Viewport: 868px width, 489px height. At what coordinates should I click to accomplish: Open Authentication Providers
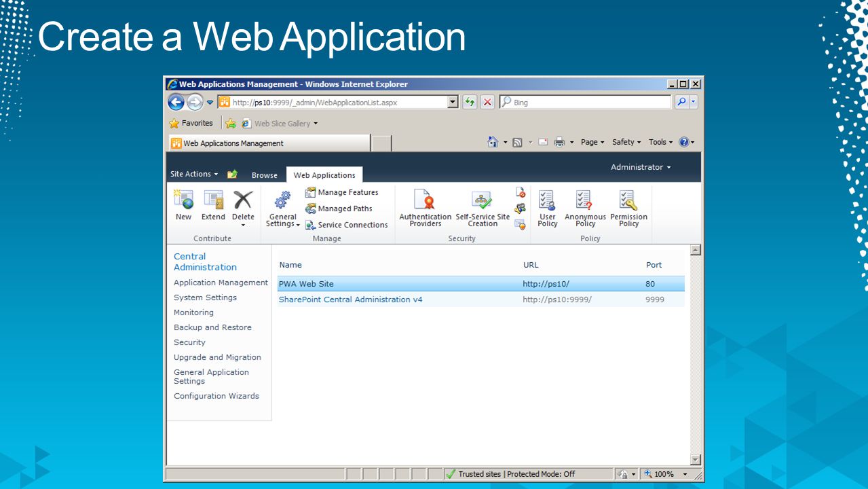pyautogui.click(x=426, y=209)
